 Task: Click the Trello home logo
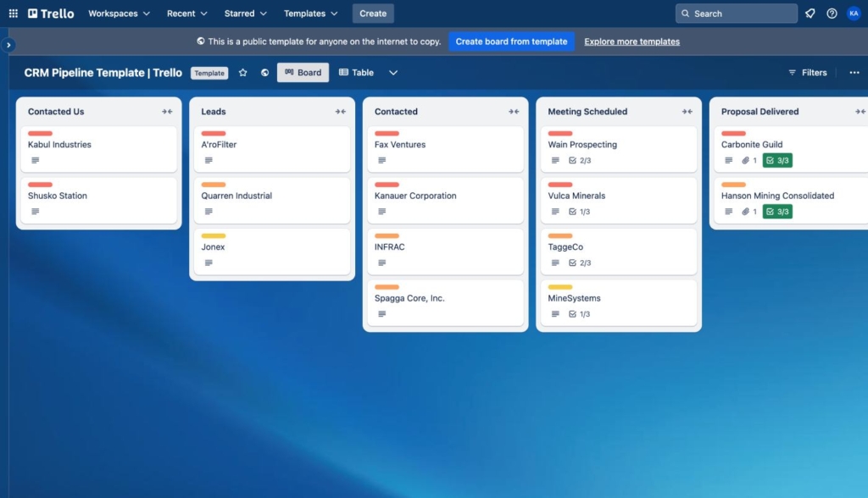(x=50, y=13)
